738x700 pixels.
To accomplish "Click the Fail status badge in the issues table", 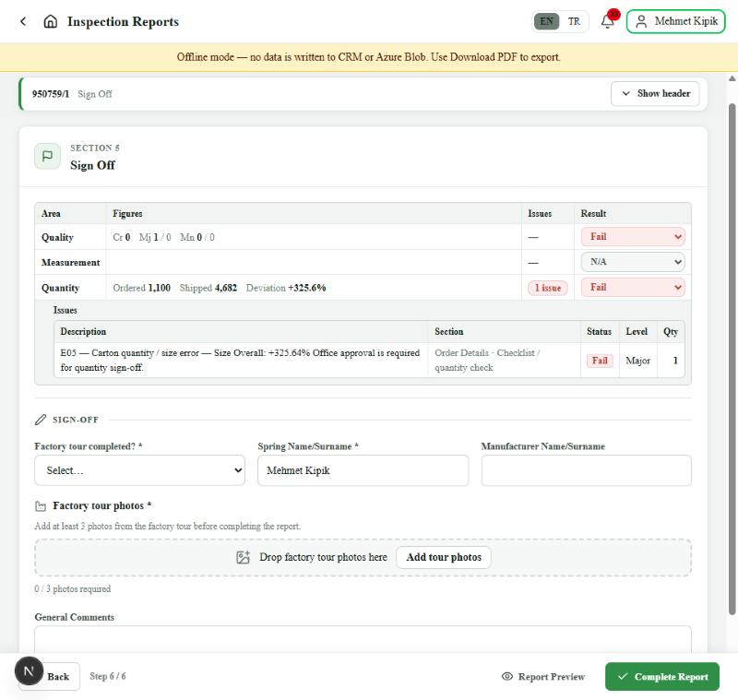I will [x=600, y=361].
